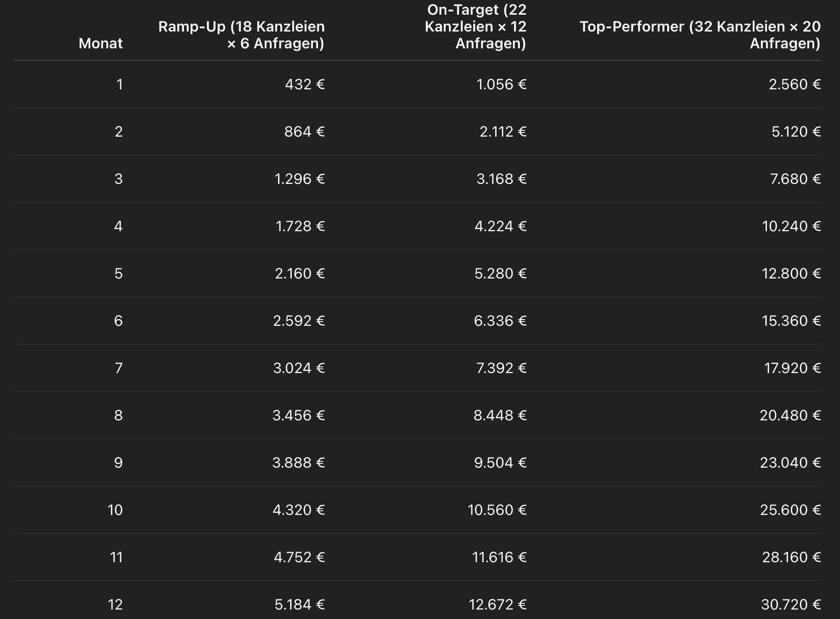
Task: Click the 1.296 € cell in month 3
Action: (300, 179)
